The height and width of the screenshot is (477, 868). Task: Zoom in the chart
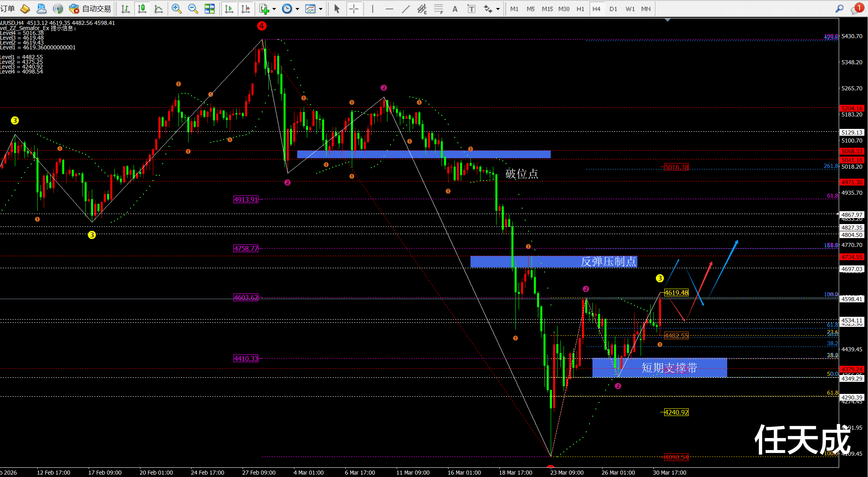pyautogui.click(x=176, y=8)
